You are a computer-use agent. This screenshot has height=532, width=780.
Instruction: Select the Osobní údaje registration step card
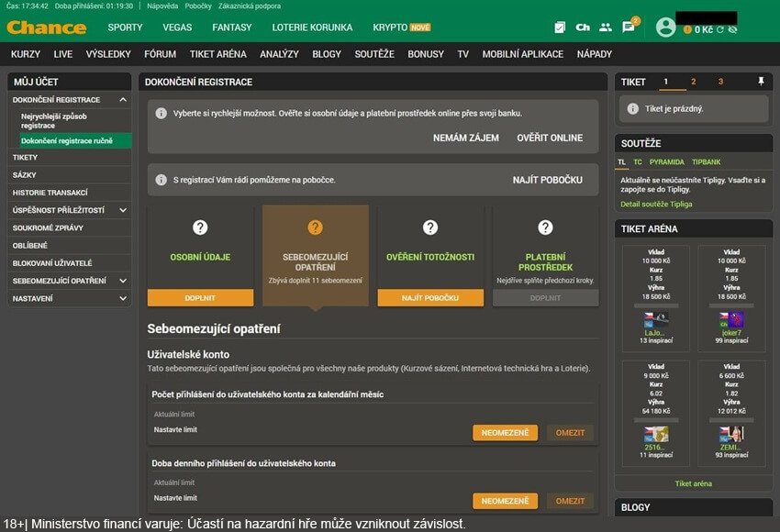tap(200, 248)
